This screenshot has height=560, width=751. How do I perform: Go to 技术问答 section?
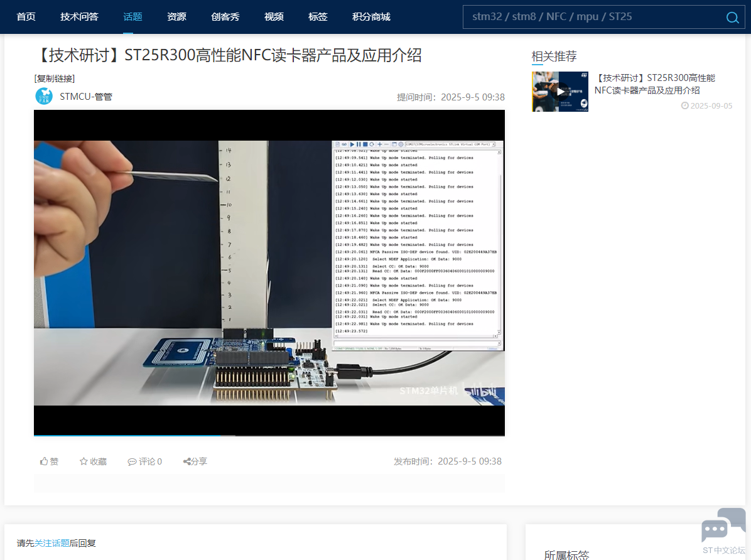[80, 17]
